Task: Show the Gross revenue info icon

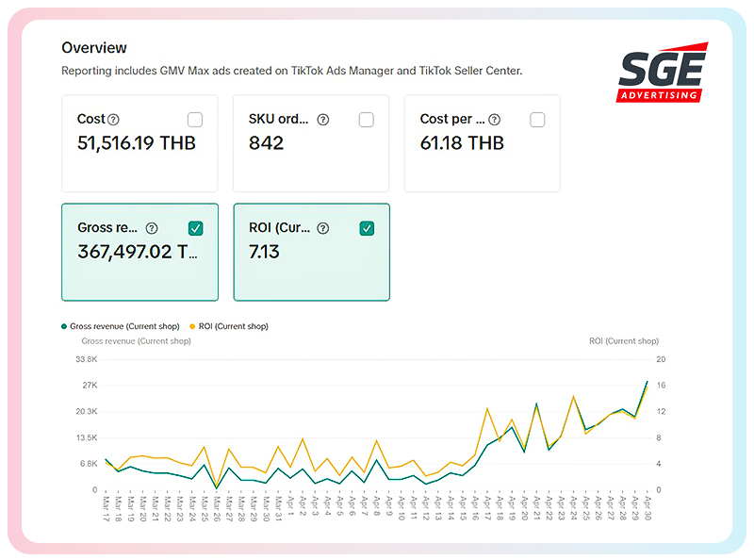Action: point(152,228)
